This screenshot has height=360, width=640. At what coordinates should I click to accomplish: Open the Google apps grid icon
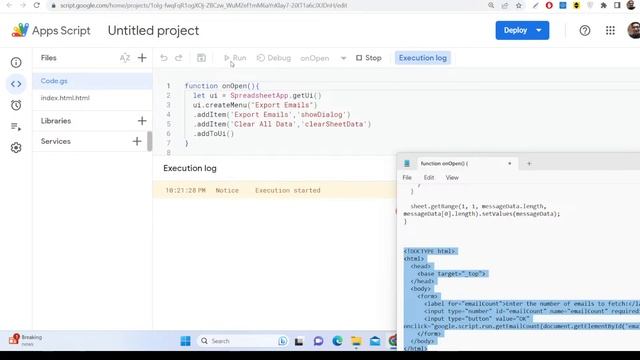click(610, 31)
